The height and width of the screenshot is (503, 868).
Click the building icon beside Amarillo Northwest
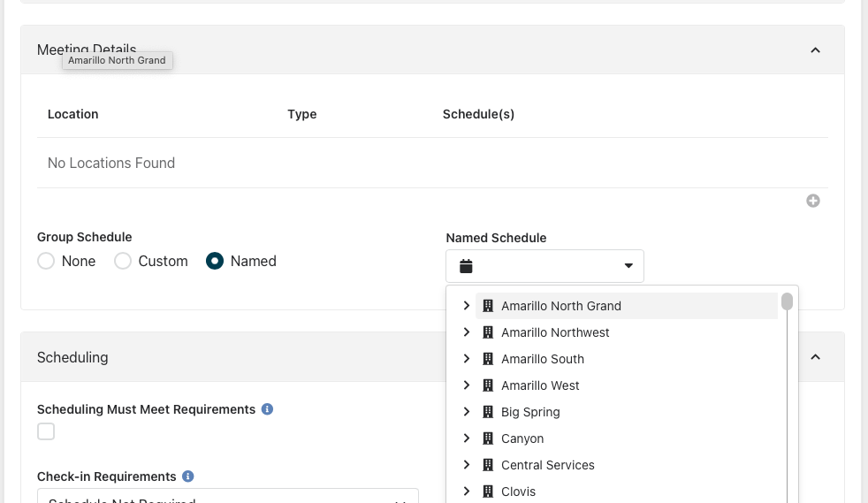(x=487, y=332)
